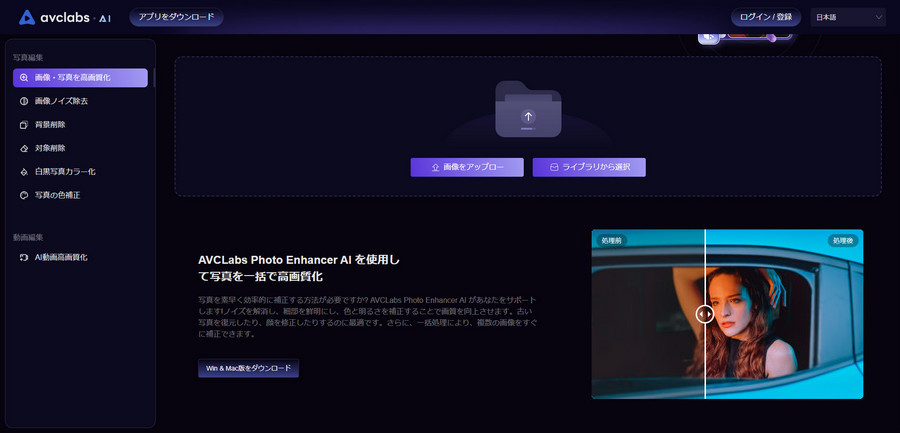Click the 動画編集 section heading

(28, 237)
